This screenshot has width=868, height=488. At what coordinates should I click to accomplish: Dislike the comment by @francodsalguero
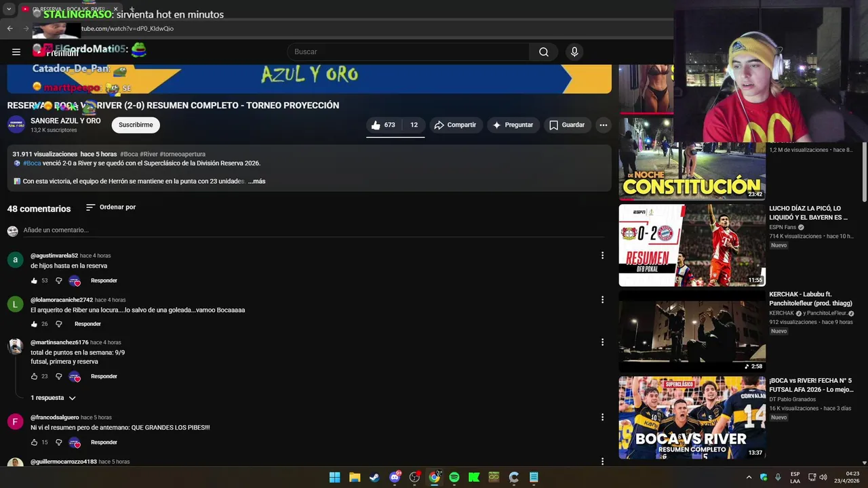point(58,443)
